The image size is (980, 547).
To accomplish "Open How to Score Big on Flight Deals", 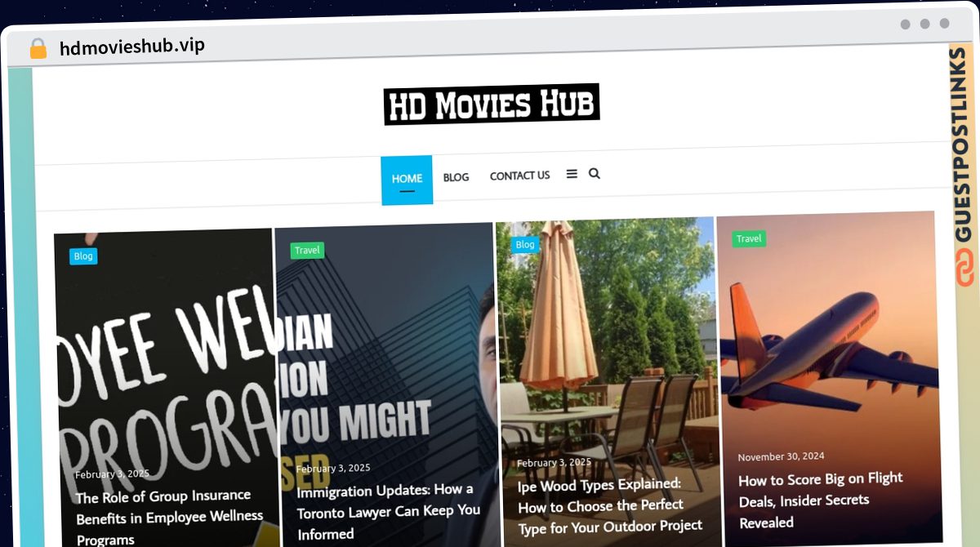I will (x=820, y=500).
